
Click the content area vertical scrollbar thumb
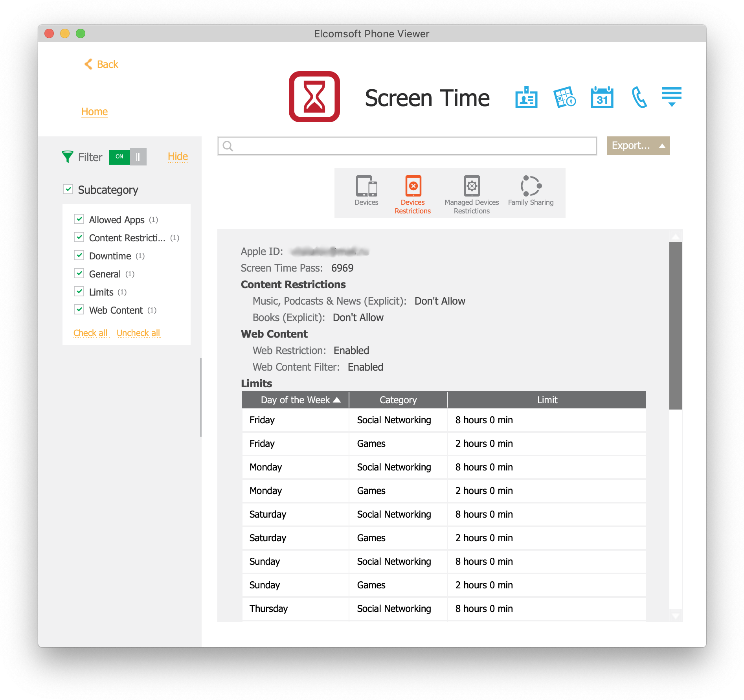point(676,325)
